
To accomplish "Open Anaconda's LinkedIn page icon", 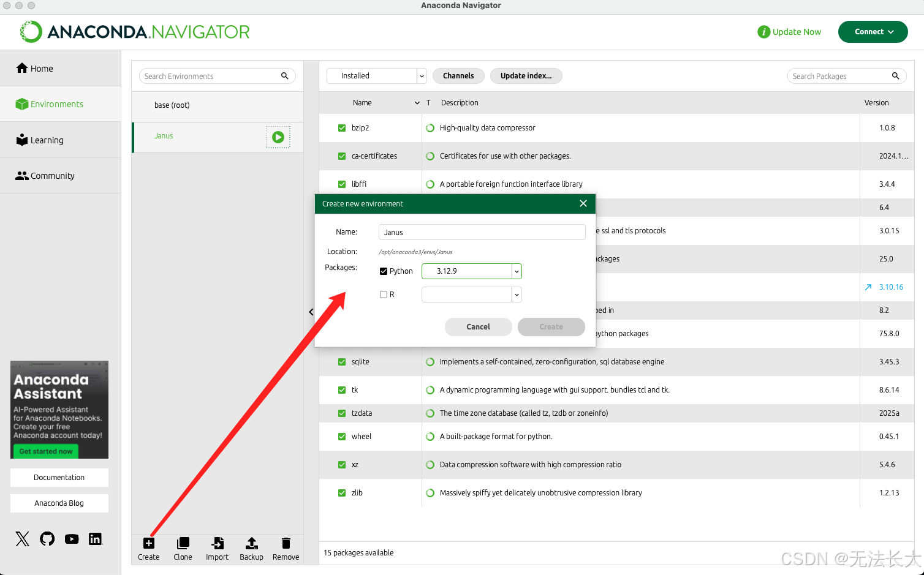I will [x=95, y=539].
